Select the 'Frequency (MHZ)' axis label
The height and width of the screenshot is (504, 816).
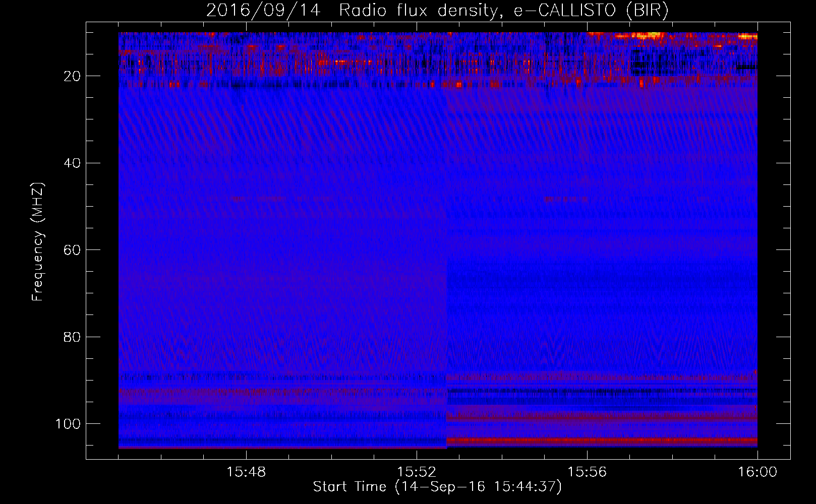[38, 242]
